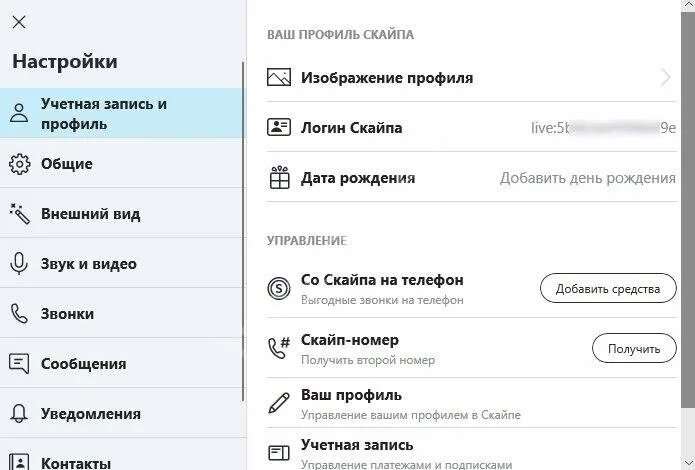Click the right panel vertical scrollbar
695x470 pixels.
click(x=688, y=208)
